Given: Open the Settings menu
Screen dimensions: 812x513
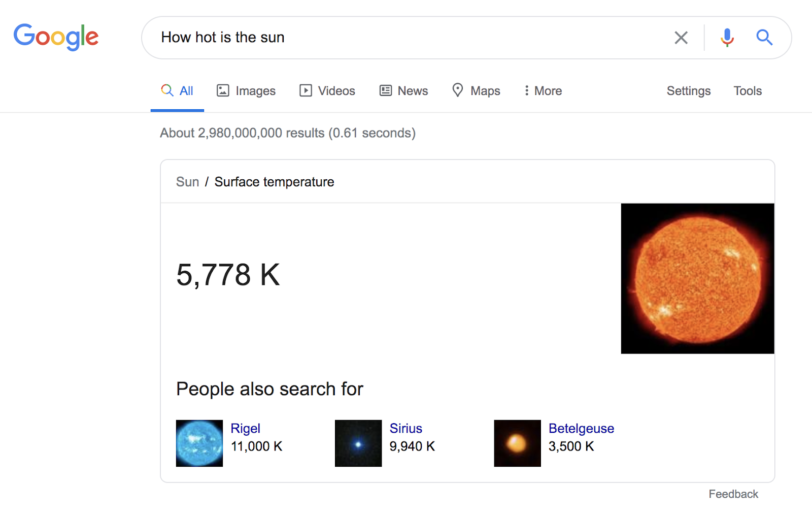Looking at the screenshot, I should (689, 91).
